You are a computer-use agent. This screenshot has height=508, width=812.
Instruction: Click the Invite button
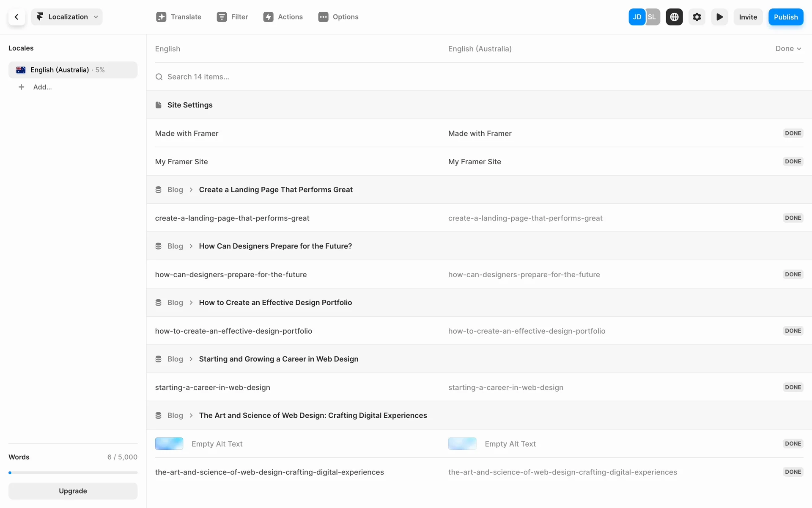click(x=748, y=17)
